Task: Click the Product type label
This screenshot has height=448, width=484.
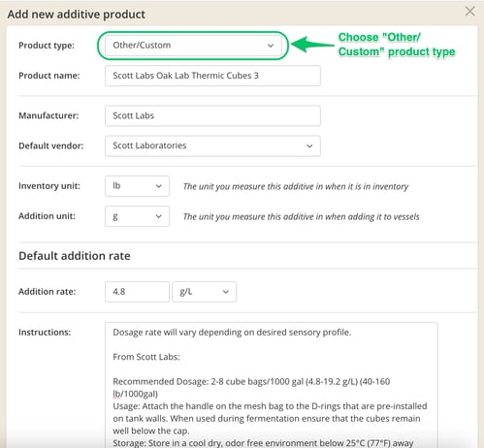Action: pos(47,46)
